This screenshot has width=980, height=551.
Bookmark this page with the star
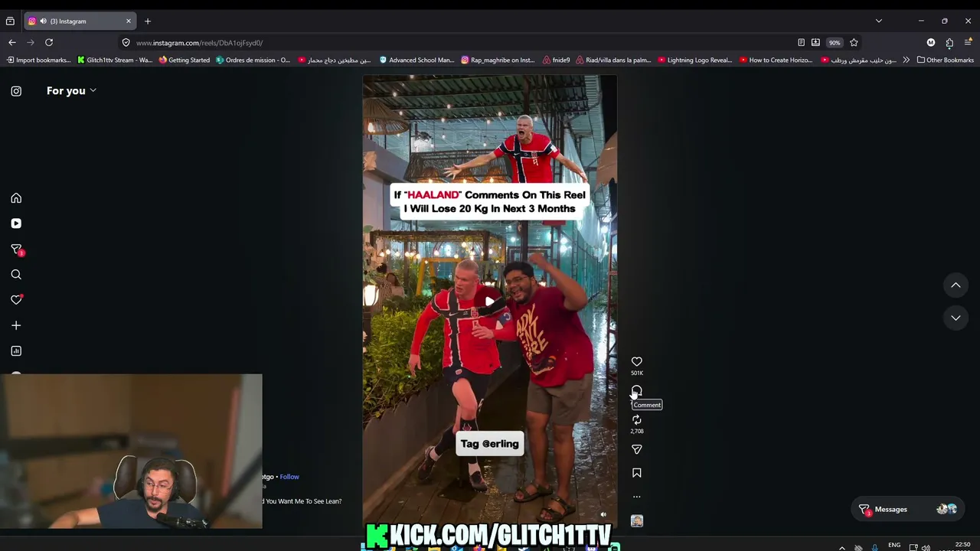click(854, 43)
